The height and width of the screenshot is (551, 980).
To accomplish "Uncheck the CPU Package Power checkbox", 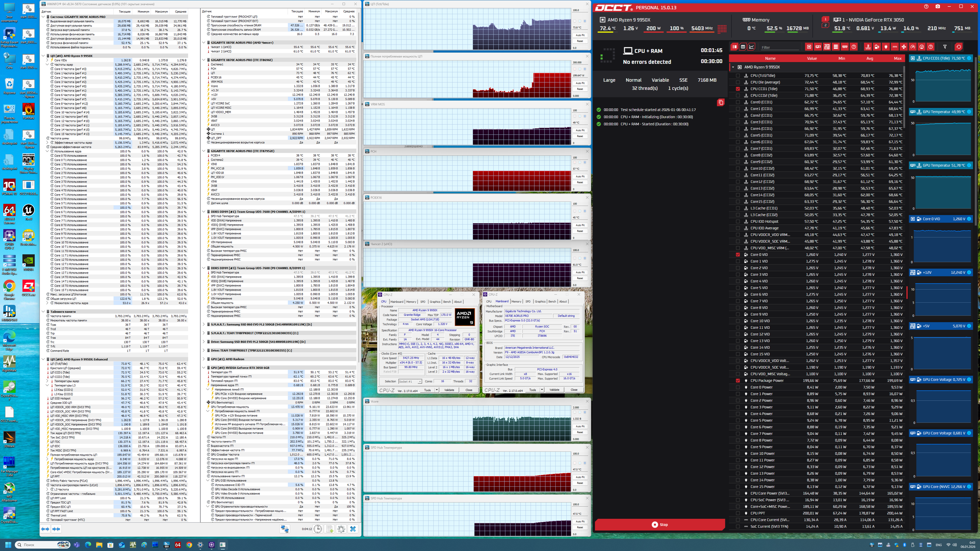I will coord(738,381).
